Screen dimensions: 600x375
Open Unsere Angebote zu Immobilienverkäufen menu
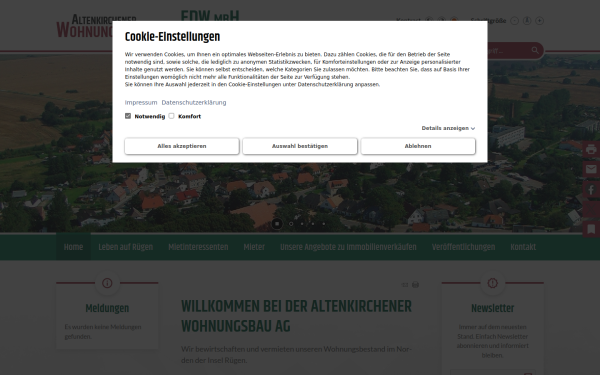point(348,247)
